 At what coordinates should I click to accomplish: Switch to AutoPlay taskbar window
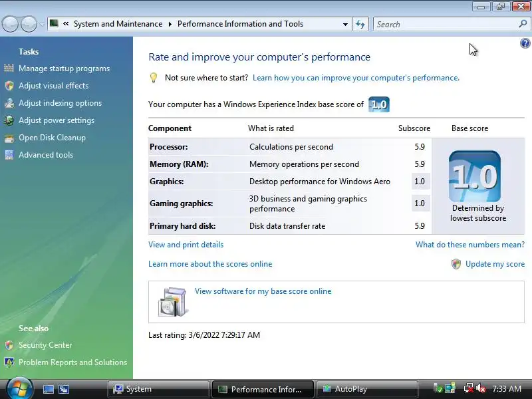pos(367,389)
